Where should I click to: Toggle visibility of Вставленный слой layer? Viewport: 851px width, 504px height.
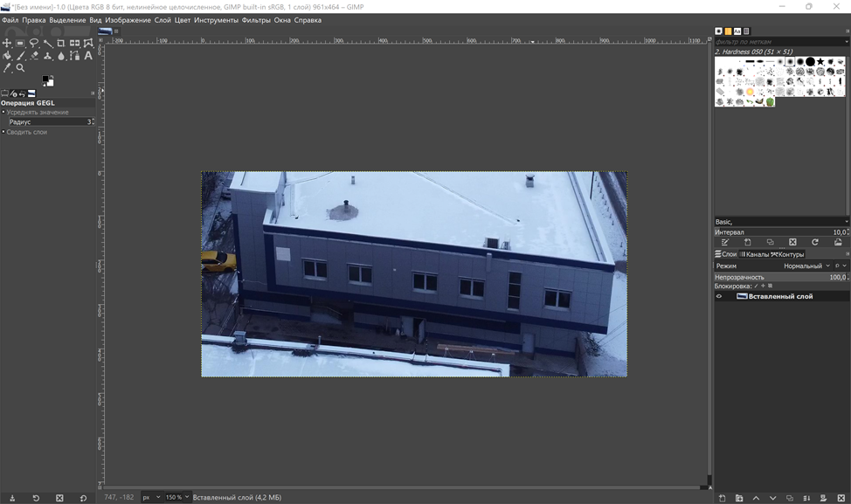pyautogui.click(x=719, y=296)
